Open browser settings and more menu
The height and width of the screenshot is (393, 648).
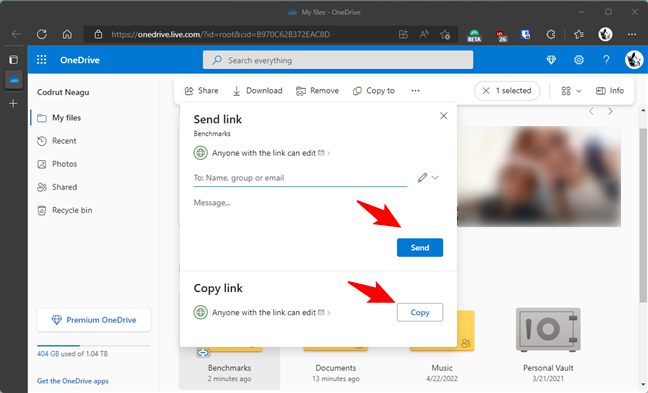[632, 34]
